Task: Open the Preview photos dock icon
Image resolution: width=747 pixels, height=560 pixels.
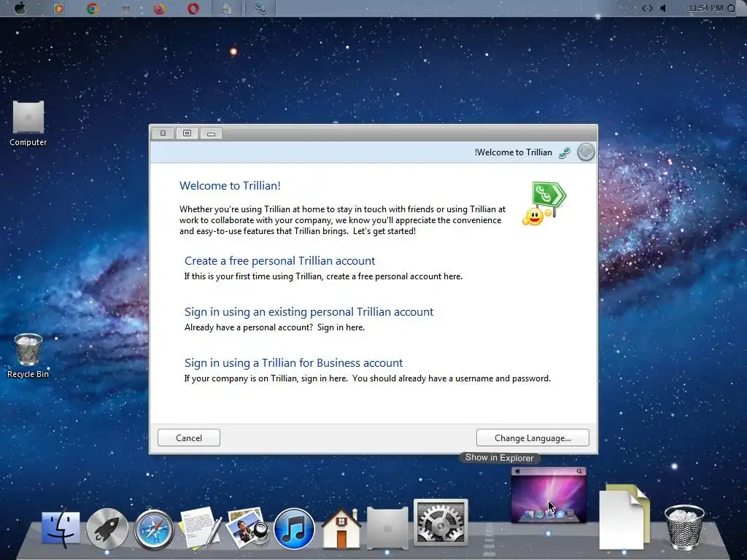Action: pyautogui.click(x=247, y=528)
